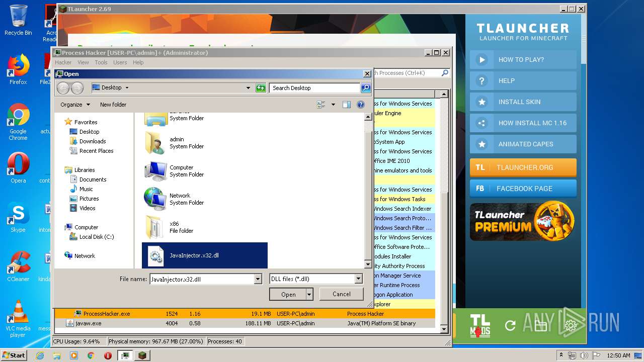The width and height of the screenshot is (644, 362).
Task: Select the admin system folder icon
Action: 154,143
